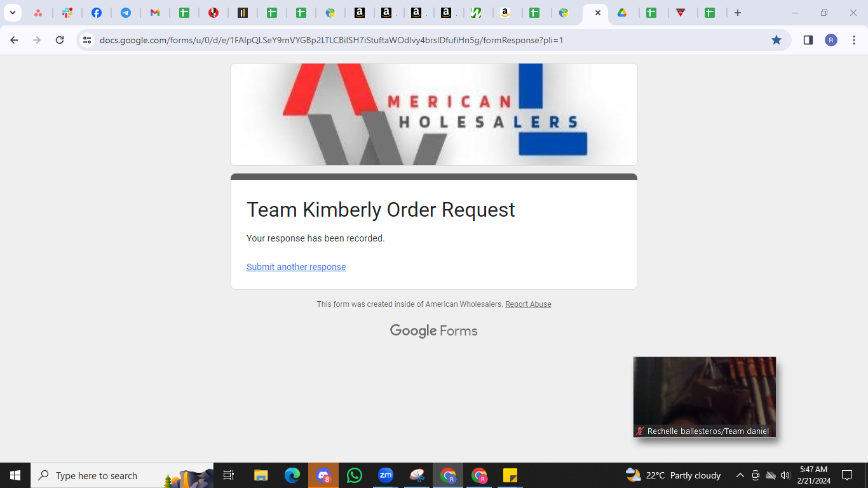Close the current Google Forms tab
Viewport: 868px width, 488px height.
pyautogui.click(x=597, y=13)
